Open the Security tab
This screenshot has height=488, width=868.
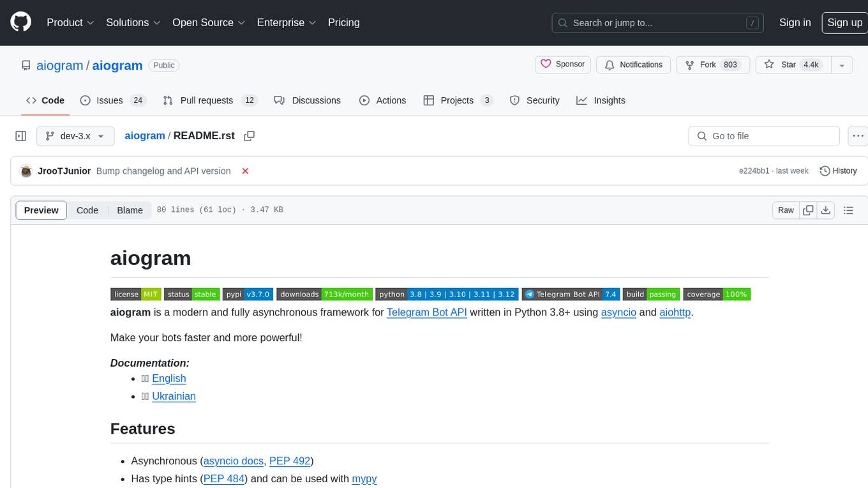[535, 100]
